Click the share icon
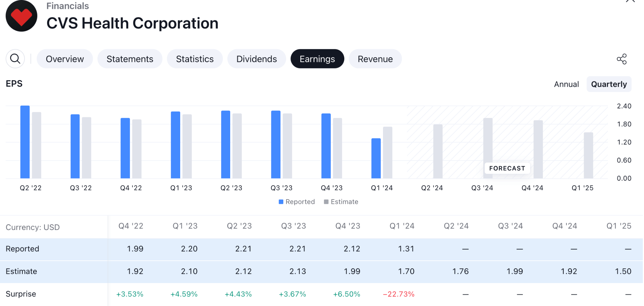Screen dimensions: 644x306 621,59
